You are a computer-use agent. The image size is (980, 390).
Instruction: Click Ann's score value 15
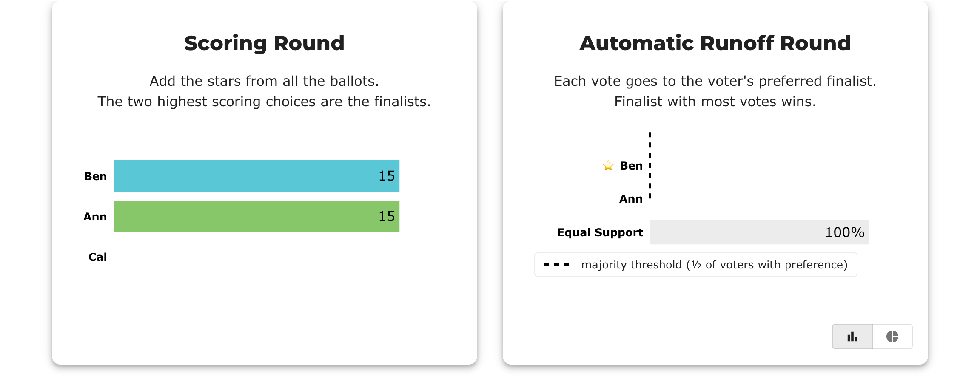pos(387,216)
